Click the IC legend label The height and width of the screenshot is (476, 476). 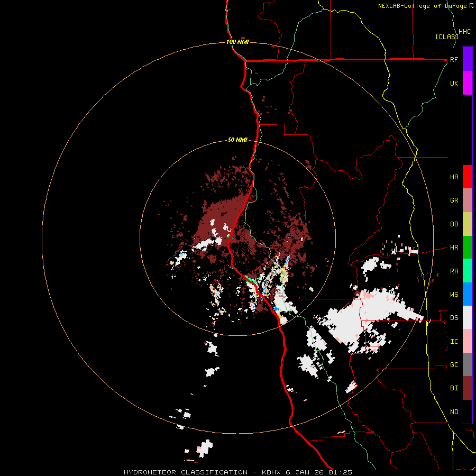(x=454, y=342)
